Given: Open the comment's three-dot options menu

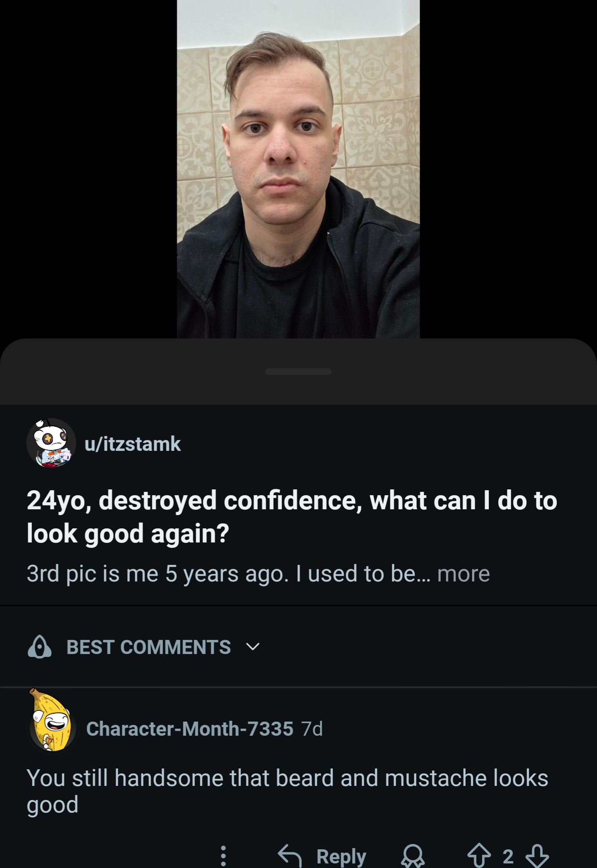Looking at the screenshot, I should tap(223, 855).
